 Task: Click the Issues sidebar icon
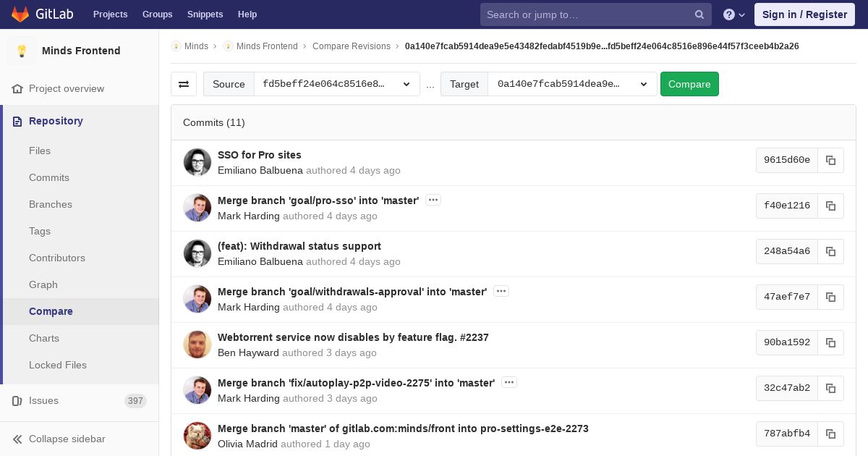coord(17,400)
